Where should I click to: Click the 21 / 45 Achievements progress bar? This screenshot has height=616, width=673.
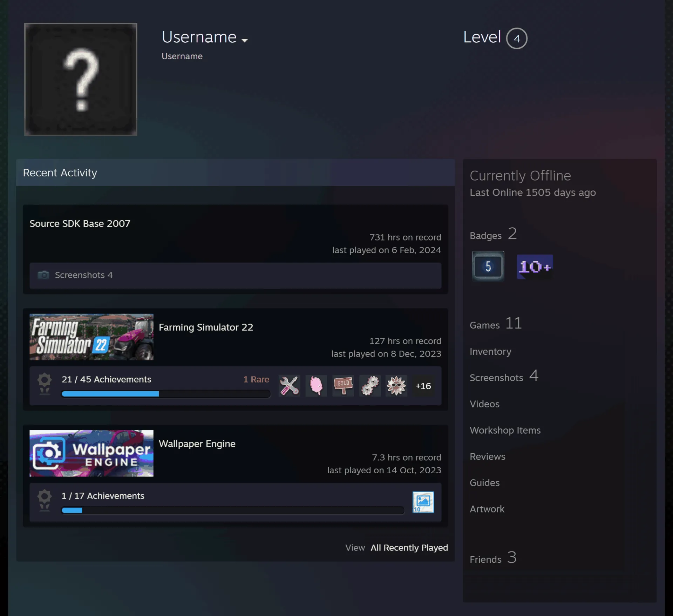(166, 394)
